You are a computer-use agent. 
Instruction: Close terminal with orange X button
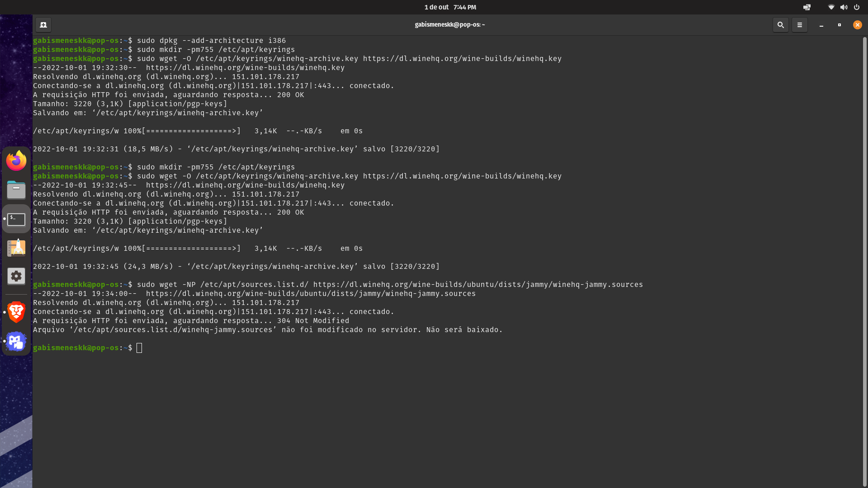coord(857,25)
